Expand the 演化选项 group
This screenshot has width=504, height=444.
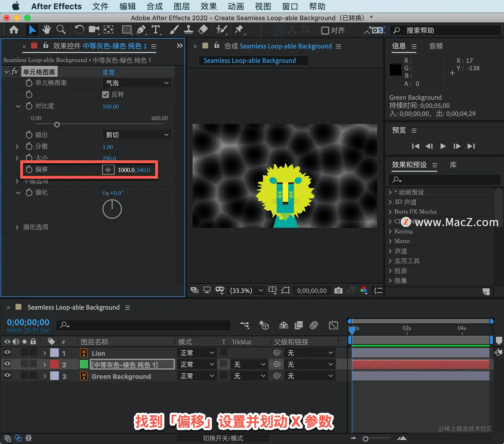[17, 227]
